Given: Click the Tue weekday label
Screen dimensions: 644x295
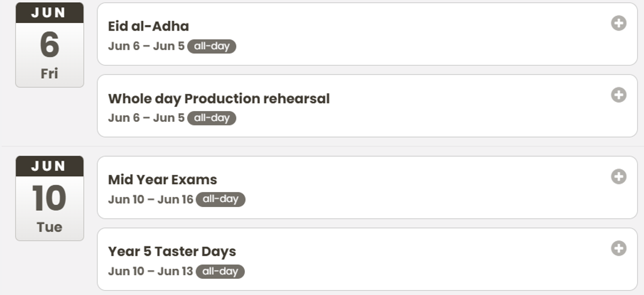Looking at the screenshot, I should pos(49,227).
